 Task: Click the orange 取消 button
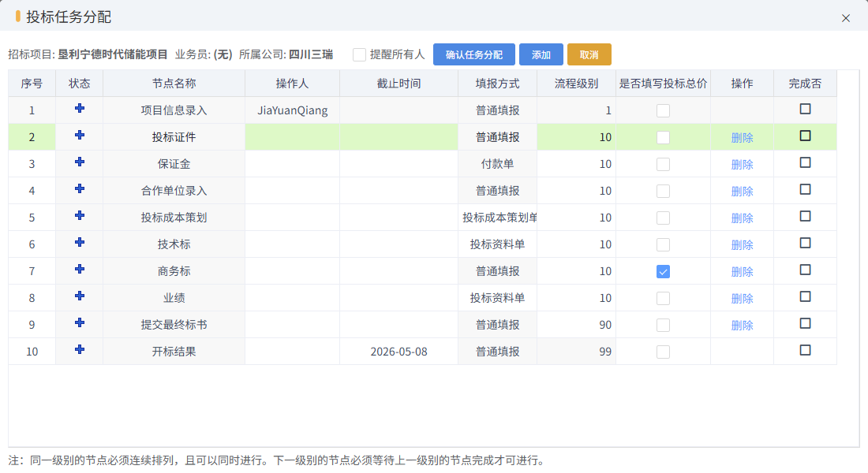tap(589, 54)
